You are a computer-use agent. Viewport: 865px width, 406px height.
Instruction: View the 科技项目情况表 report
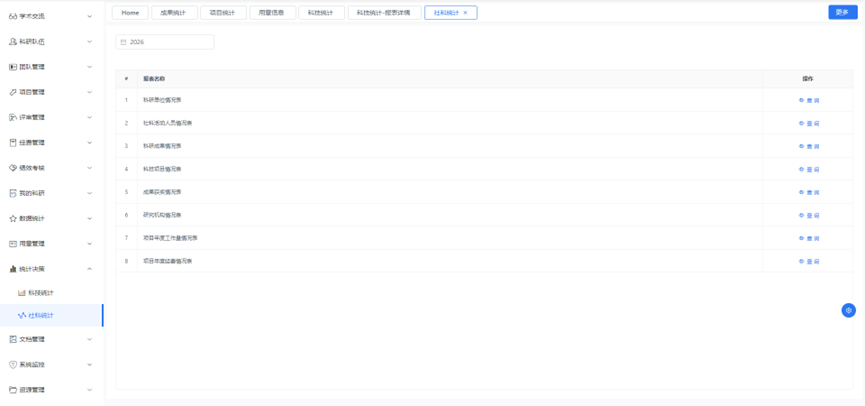809,169
